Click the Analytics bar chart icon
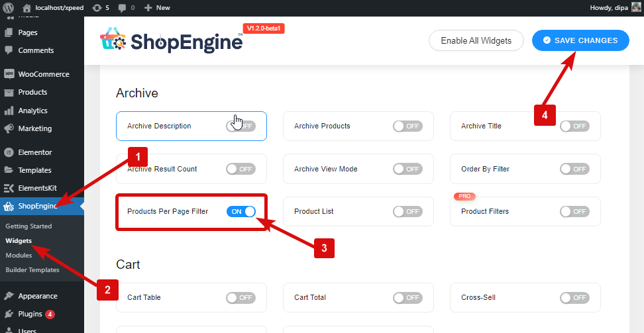 point(9,111)
